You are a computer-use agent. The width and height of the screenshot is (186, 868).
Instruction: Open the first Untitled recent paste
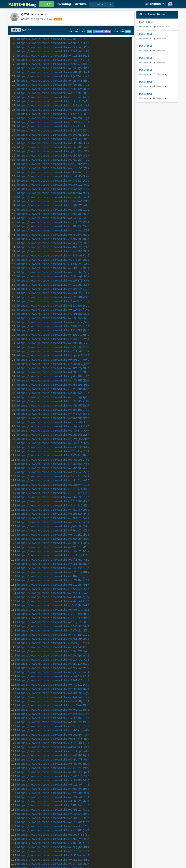[x=149, y=22]
